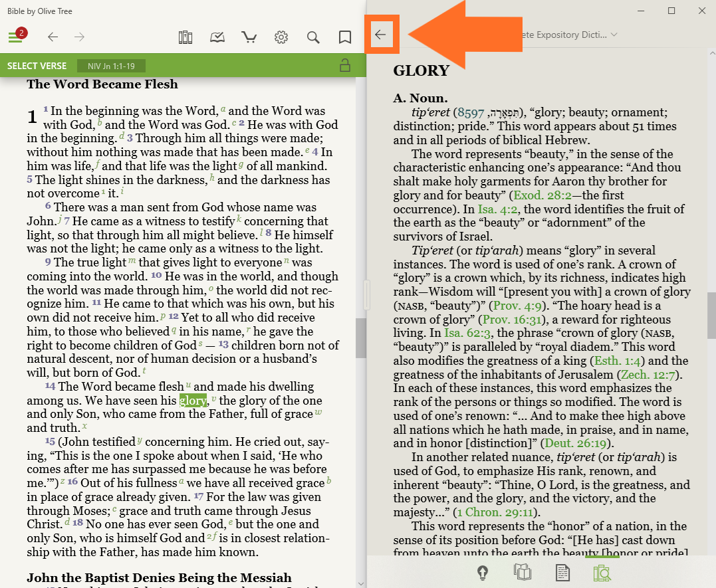The height and width of the screenshot is (588, 716).
Task: Toggle the lock icon in verse bar
Action: pos(344,65)
